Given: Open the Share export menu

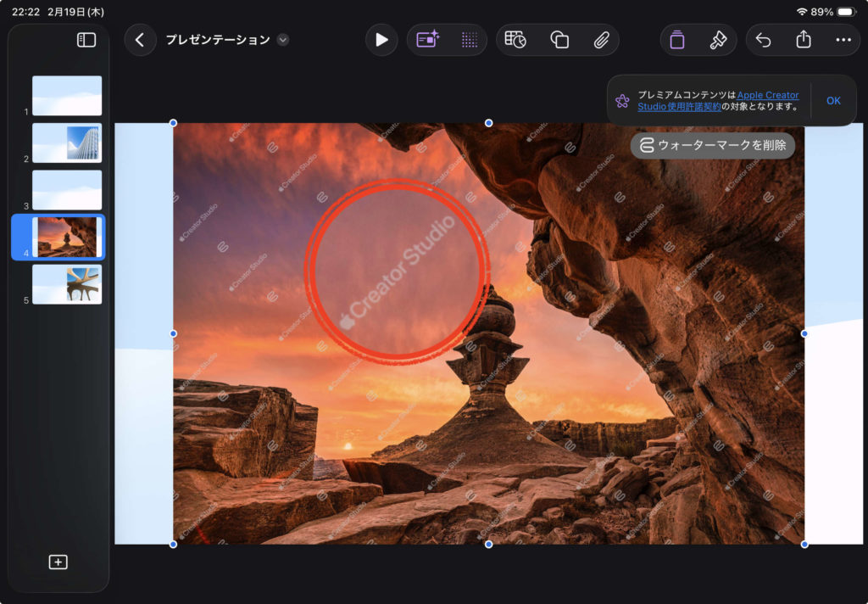Looking at the screenshot, I should (804, 40).
